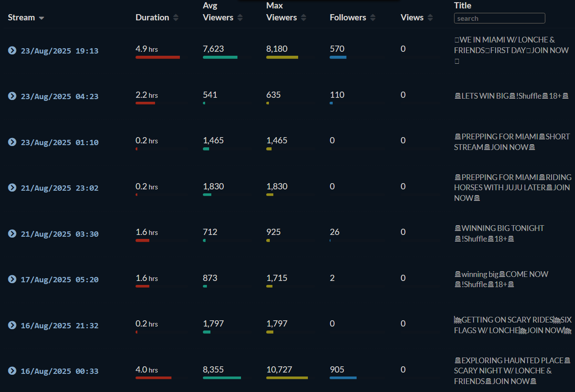Expand the 23/Aug/2025 01:10 stream row
The height and width of the screenshot is (392, 575).
click(x=12, y=142)
